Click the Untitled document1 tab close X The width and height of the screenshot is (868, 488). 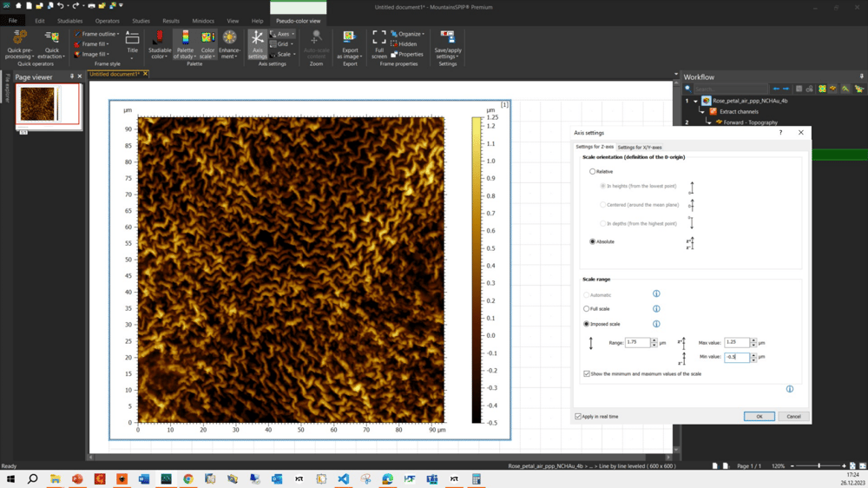pos(146,74)
